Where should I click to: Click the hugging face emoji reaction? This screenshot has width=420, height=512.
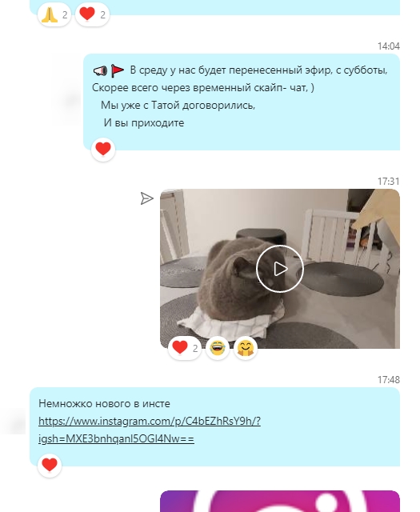(x=246, y=348)
